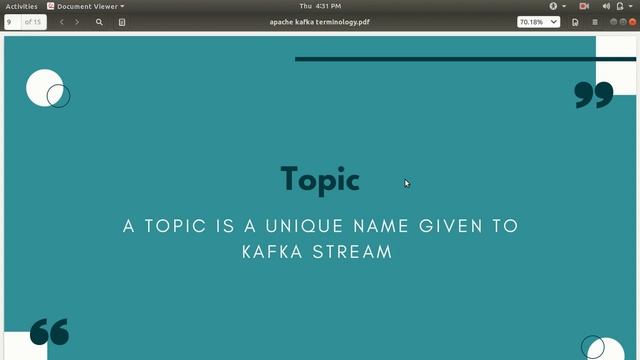The width and height of the screenshot is (640, 360).
Task: Maximize the Document Viewer window
Action: tap(623, 22)
